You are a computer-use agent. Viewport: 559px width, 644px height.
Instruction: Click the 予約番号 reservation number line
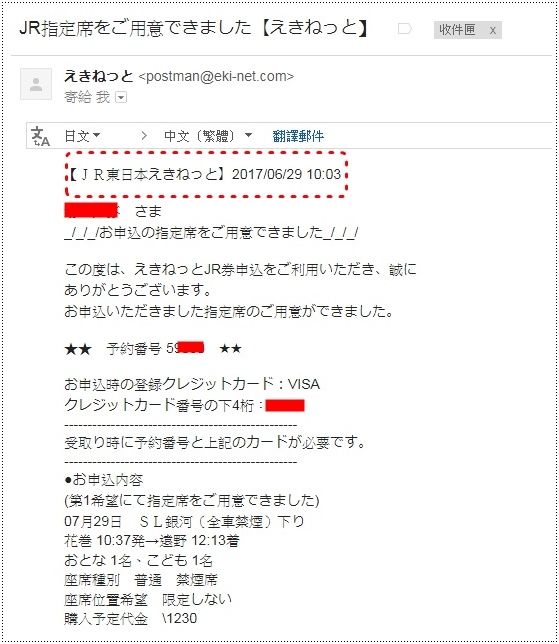click(153, 349)
